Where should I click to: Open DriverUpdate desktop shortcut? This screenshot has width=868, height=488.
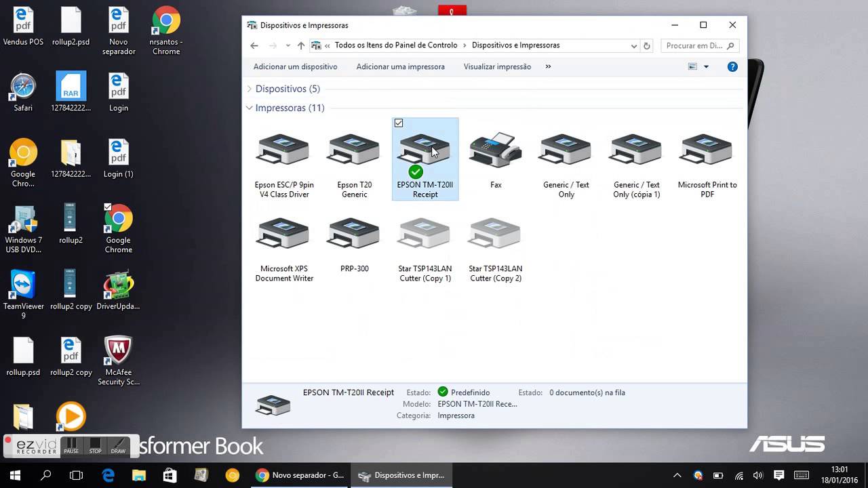(119, 291)
